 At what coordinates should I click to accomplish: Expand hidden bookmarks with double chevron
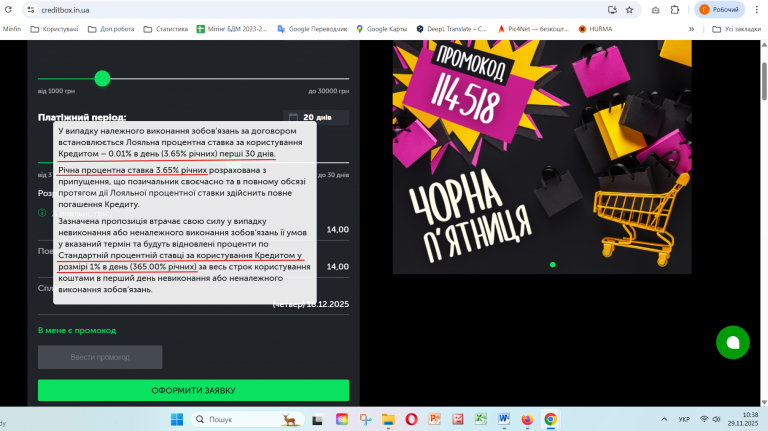[x=691, y=29]
